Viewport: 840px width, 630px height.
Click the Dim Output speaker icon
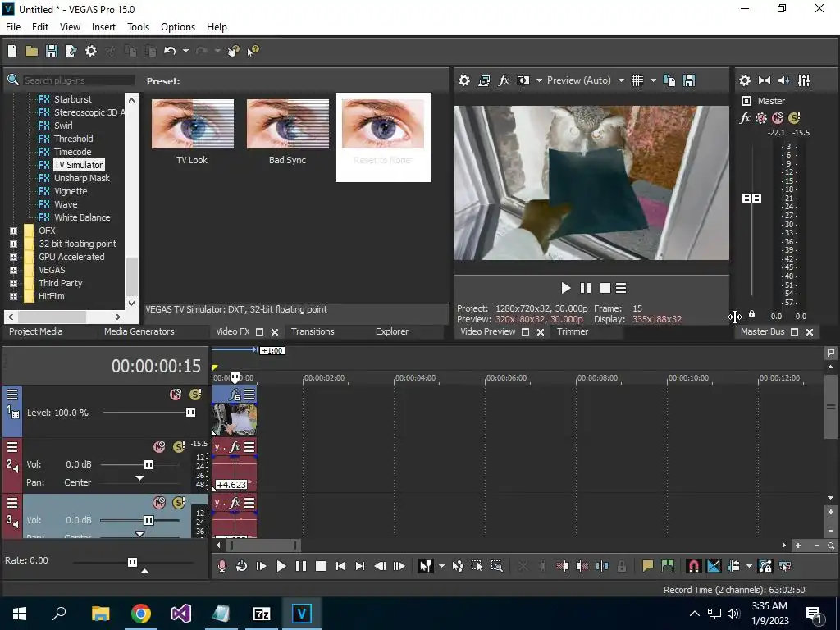(783, 80)
